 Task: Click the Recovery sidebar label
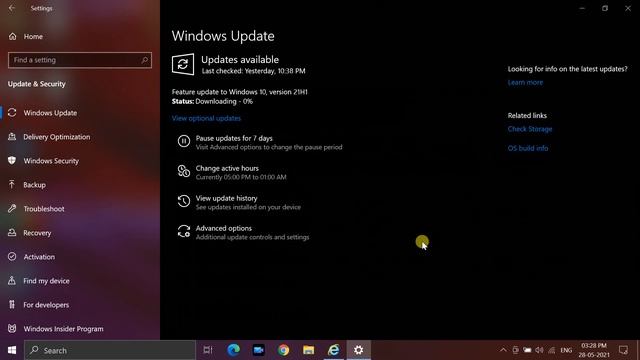point(37,233)
